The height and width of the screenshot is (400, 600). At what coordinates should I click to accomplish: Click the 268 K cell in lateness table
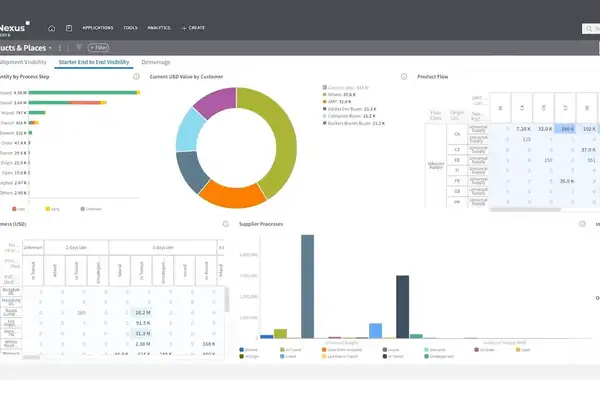pos(209,344)
